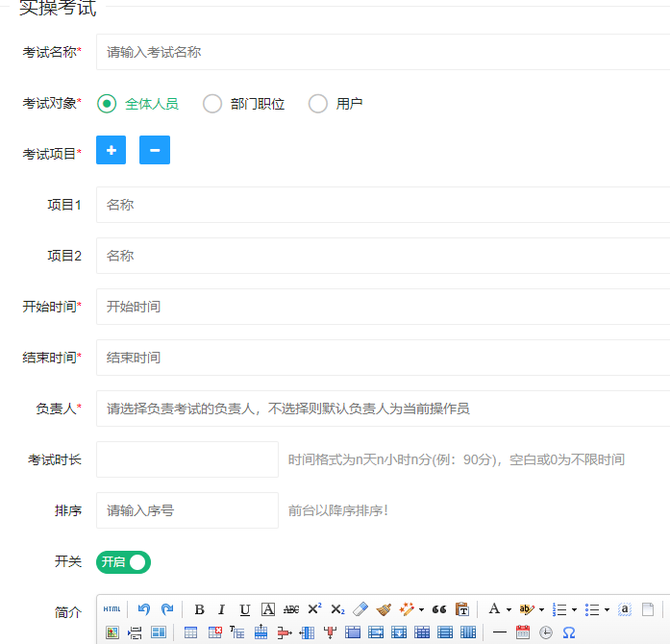Open special characters omega icon

coord(569,632)
